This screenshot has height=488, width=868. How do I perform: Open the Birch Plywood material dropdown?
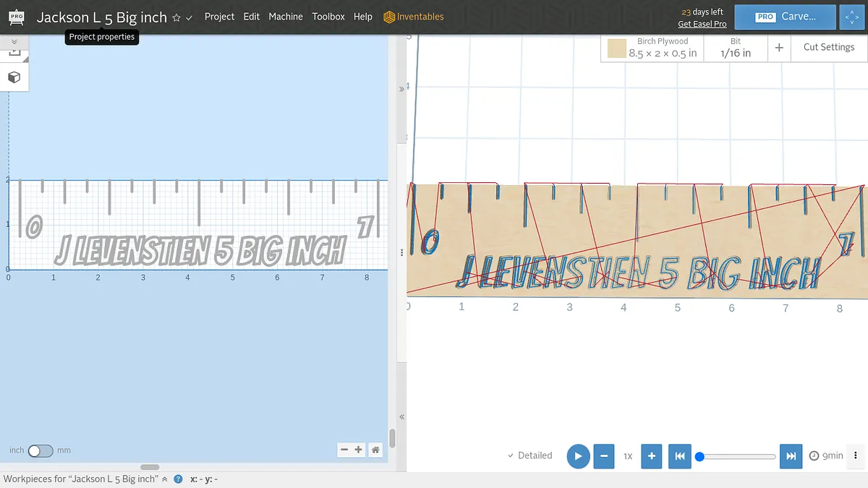pos(652,48)
